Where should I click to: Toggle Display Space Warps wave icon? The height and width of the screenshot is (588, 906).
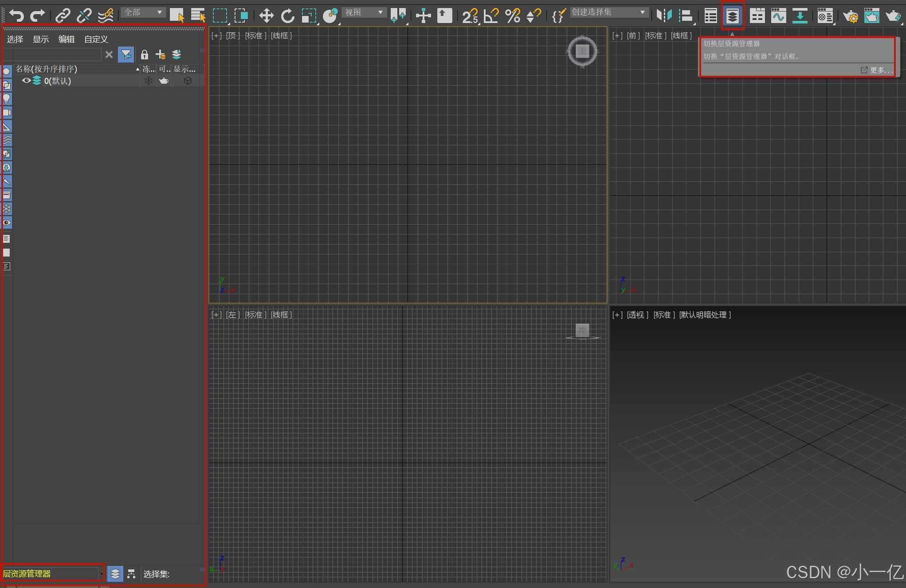(7, 140)
